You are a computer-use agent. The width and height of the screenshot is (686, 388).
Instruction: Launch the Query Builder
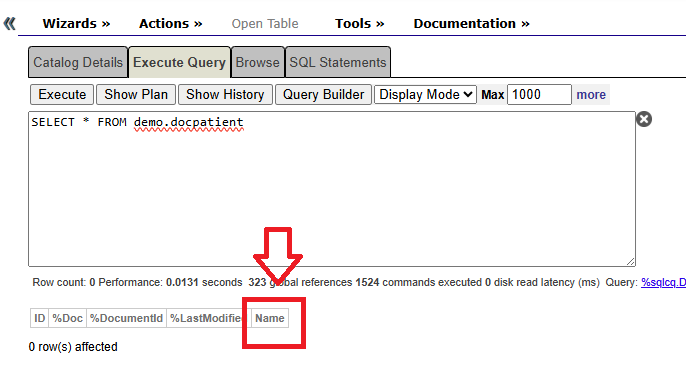(323, 94)
